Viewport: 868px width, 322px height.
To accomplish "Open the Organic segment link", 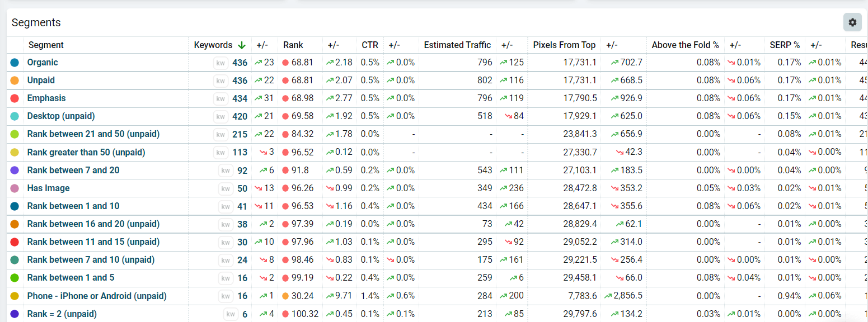I will click(43, 63).
